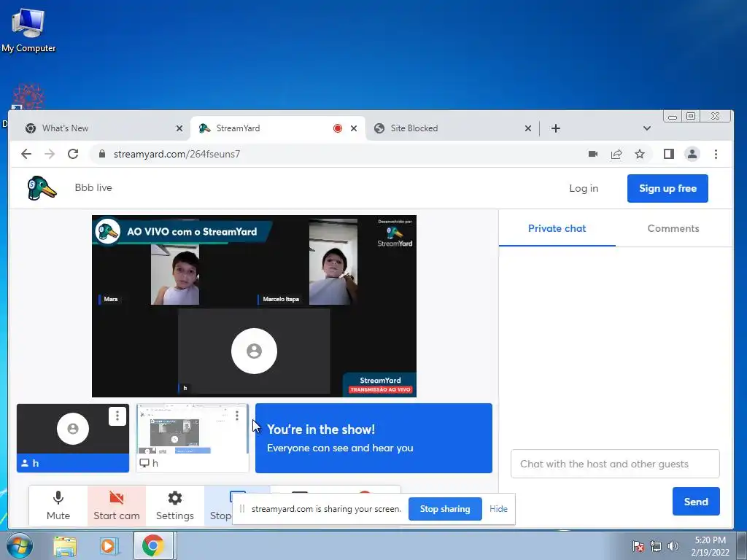This screenshot has width=747, height=560.
Task: Mute the microphone in StreamYard
Action: (x=58, y=506)
